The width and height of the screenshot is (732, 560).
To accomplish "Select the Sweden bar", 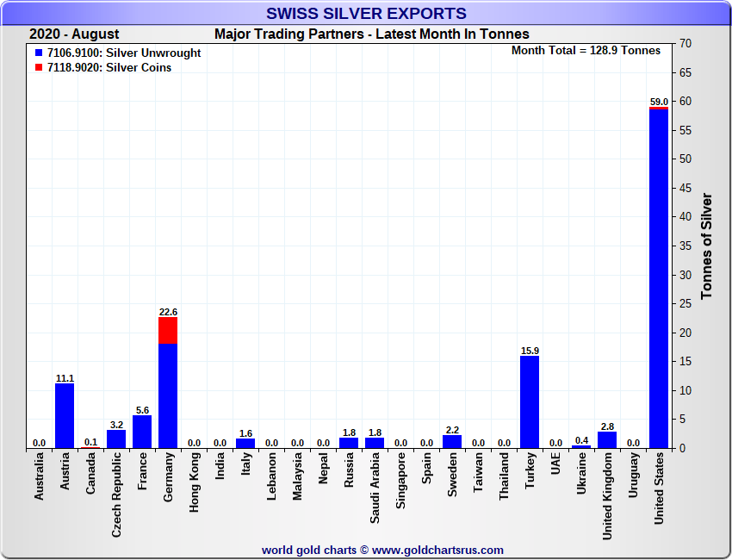I will click(x=452, y=441).
